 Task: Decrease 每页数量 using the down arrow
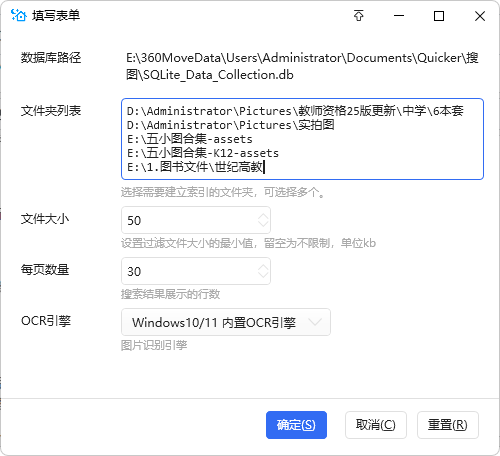tap(263, 275)
